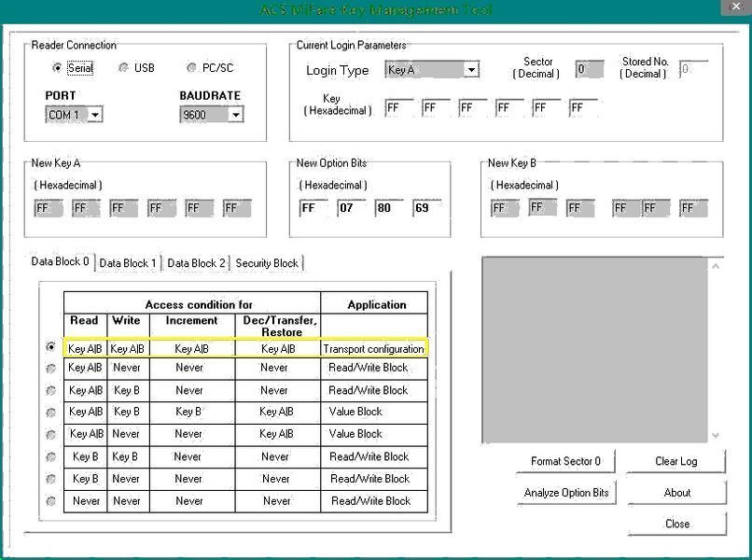Select the Transport configuration radio button

(50, 346)
